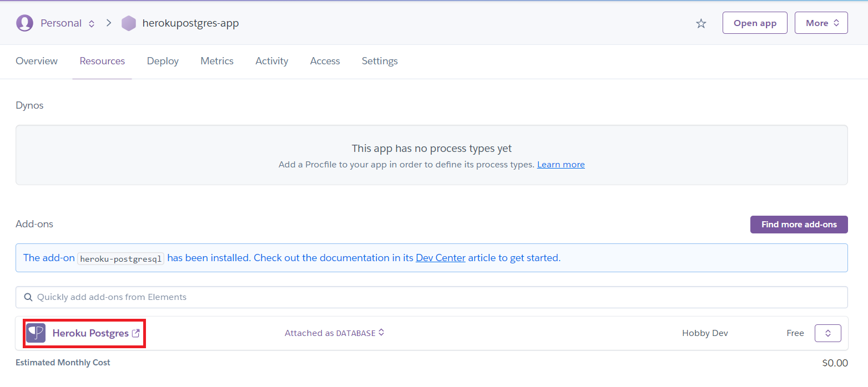The image size is (868, 387).
Task: Open the Dev Center article link
Action: tap(441, 258)
